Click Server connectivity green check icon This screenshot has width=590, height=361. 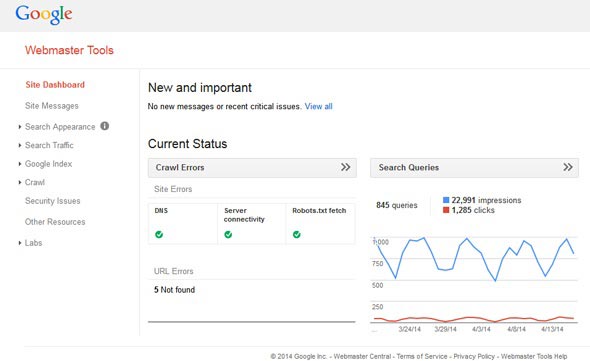pyautogui.click(x=228, y=235)
